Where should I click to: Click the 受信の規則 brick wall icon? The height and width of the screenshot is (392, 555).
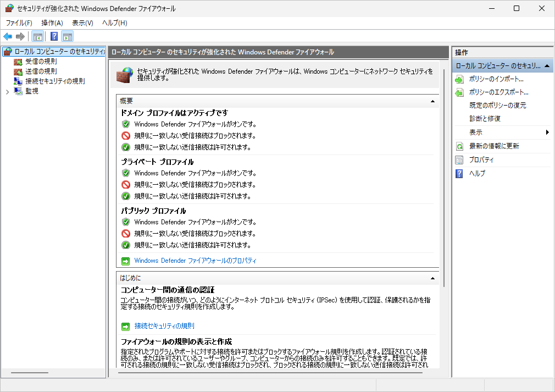[18, 62]
